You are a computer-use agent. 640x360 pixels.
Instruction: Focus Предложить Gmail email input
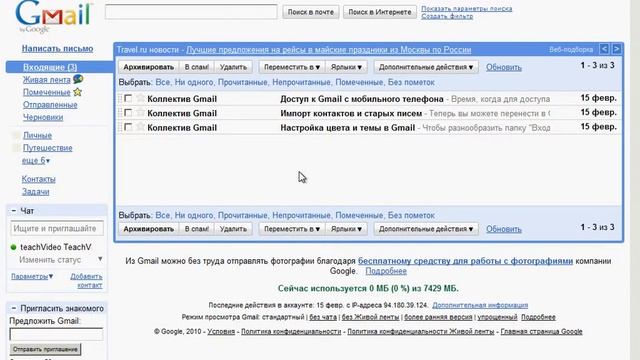(56, 334)
